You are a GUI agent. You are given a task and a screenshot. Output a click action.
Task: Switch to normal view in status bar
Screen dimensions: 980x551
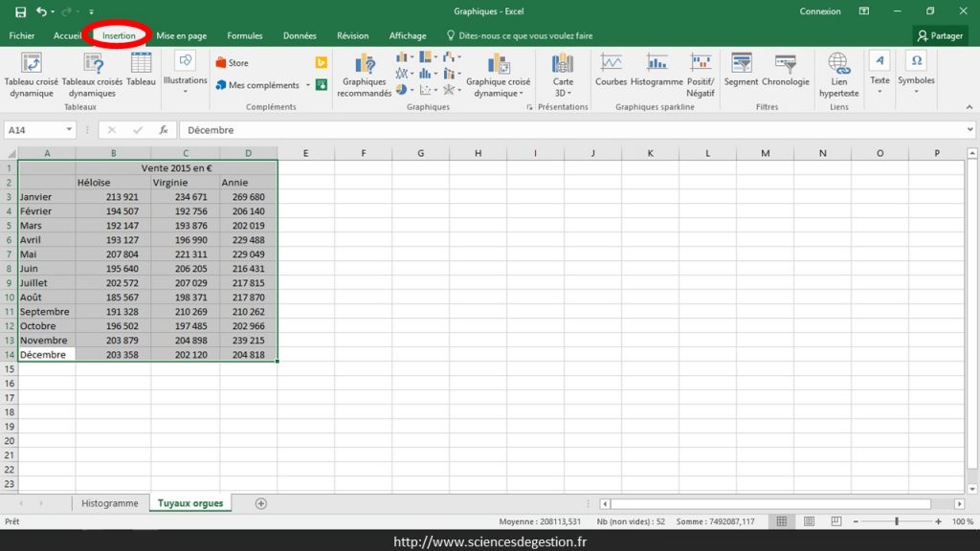click(782, 521)
